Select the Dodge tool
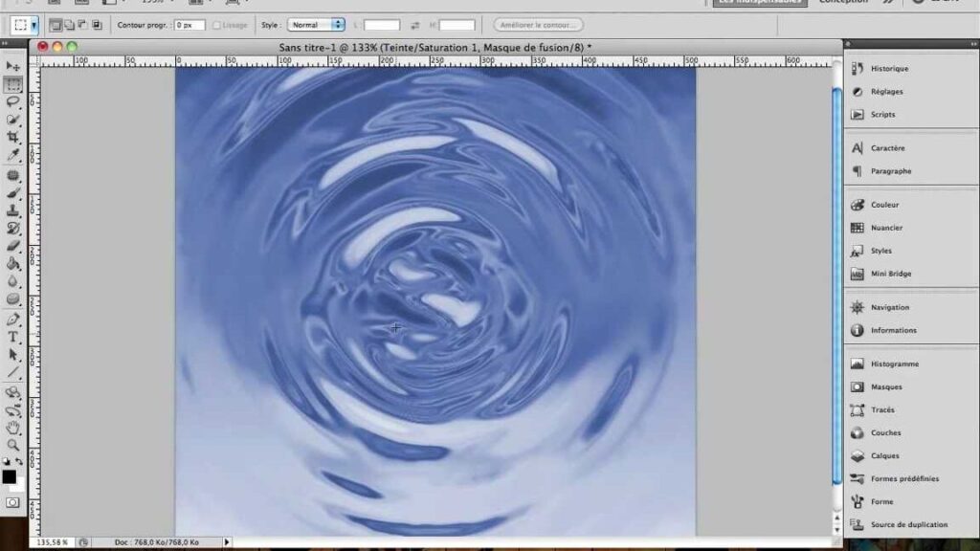The image size is (980, 551). click(12, 298)
